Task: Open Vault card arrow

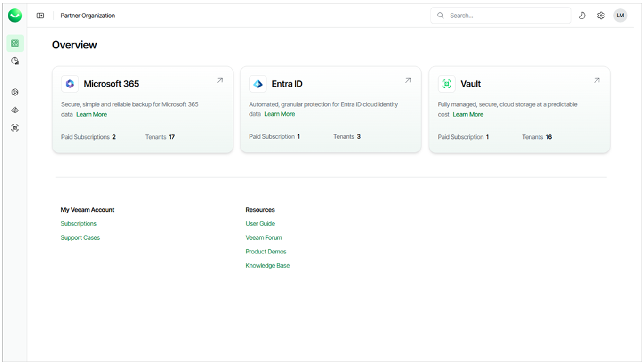Action: pos(596,80)
